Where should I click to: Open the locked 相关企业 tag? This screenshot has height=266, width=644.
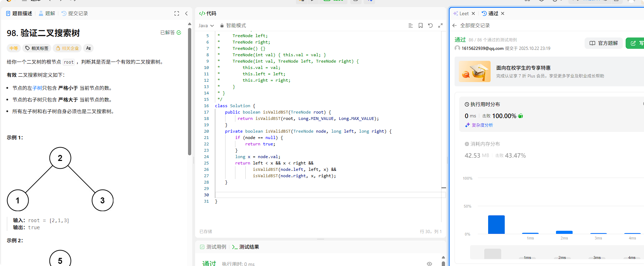point(68,48)
